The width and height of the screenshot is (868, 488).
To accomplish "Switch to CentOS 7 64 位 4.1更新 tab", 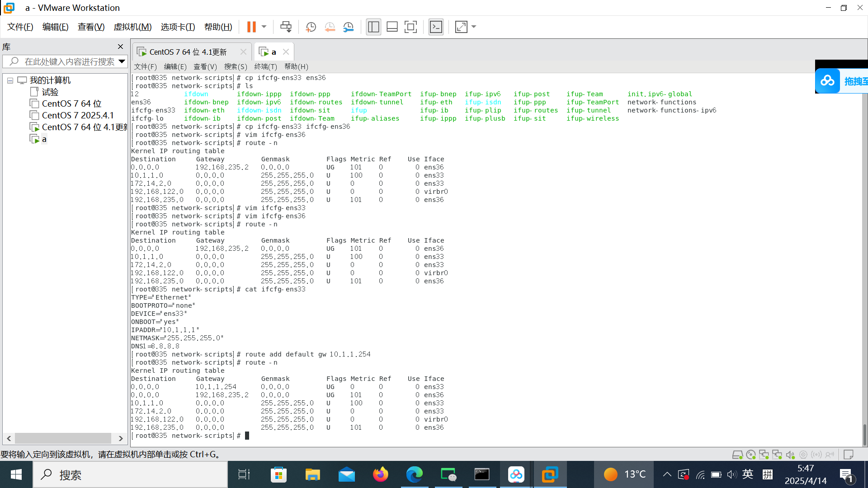I will point(188,52).
